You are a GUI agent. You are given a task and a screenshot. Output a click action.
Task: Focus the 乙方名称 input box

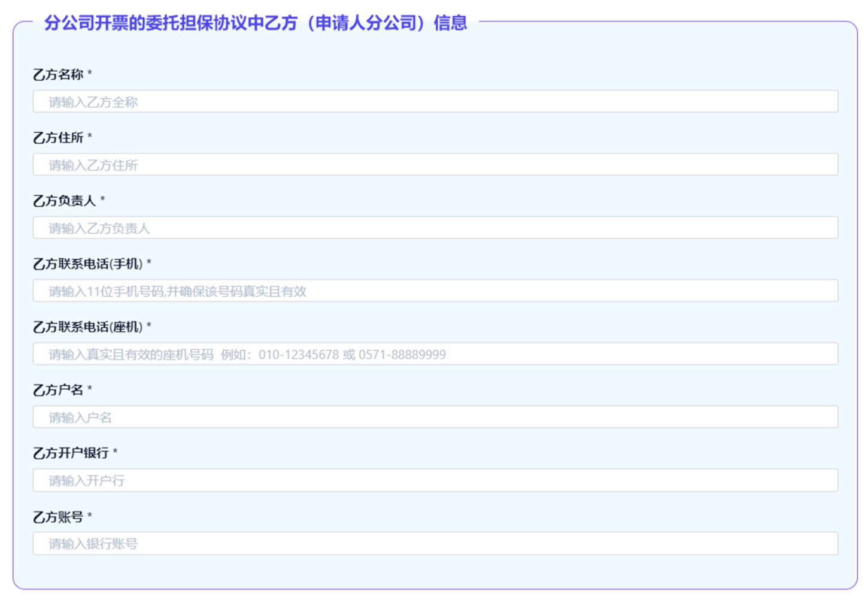point(435,102)
